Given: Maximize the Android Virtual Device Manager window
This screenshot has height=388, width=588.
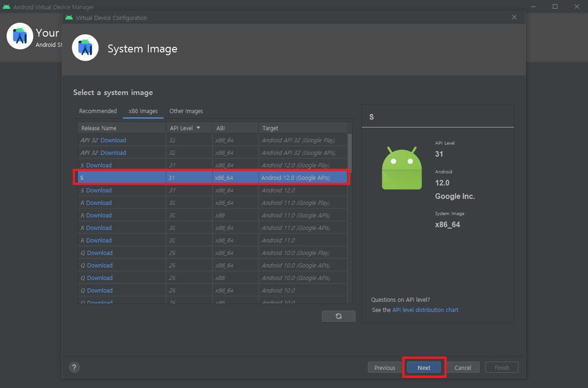Looking at the screenshot, I should pos(555,6).
